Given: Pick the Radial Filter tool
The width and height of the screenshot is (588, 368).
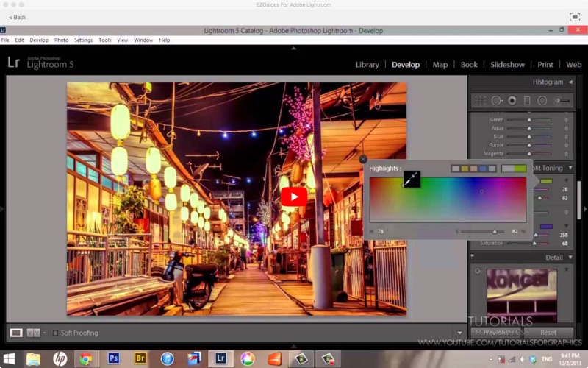Looking at the screenshot, I should pyautogui.click(x=542, y=101).
